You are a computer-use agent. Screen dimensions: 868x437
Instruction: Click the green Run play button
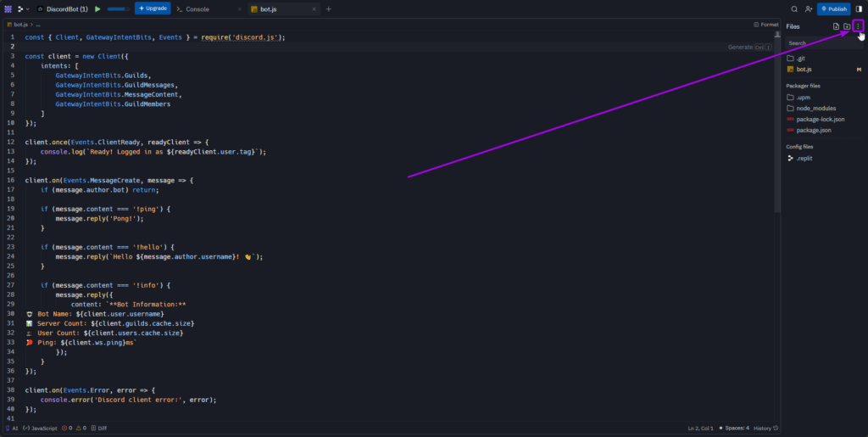click(x=97, y=8)
